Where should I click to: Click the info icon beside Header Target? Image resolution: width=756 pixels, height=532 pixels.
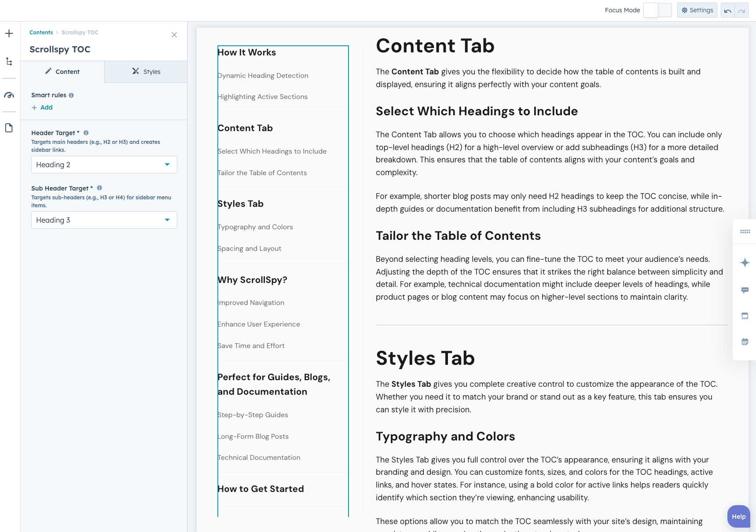pos(86,133)
